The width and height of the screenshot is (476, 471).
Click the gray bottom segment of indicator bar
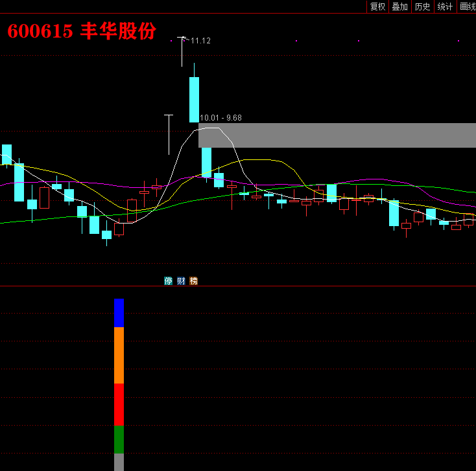[x=119, y=462]
